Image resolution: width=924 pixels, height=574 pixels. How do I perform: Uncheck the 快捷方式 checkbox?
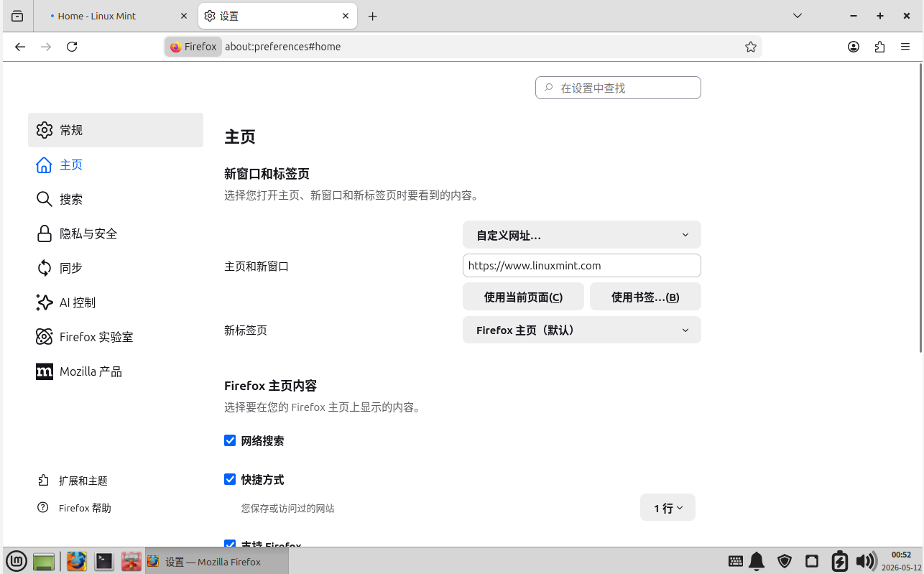(230, 479)
